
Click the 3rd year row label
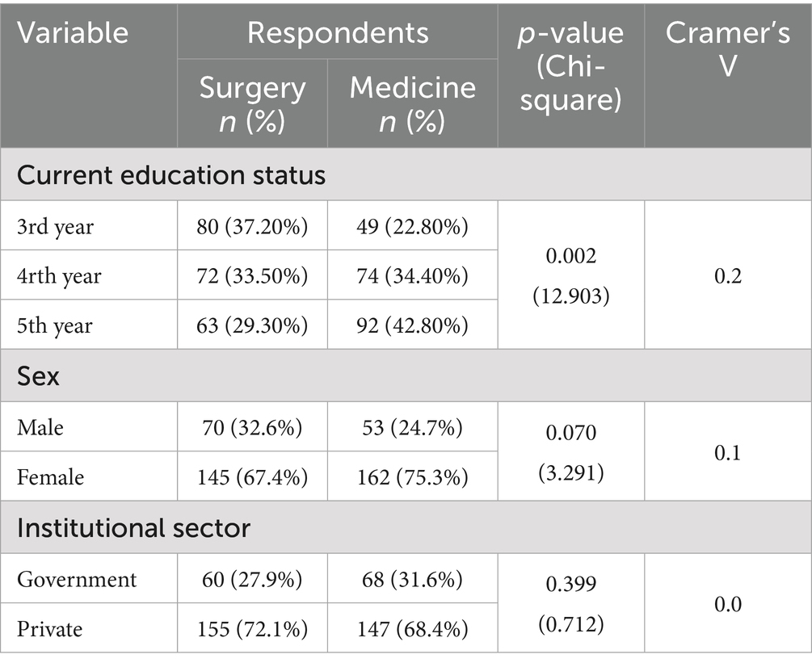[x=55, y=227]
